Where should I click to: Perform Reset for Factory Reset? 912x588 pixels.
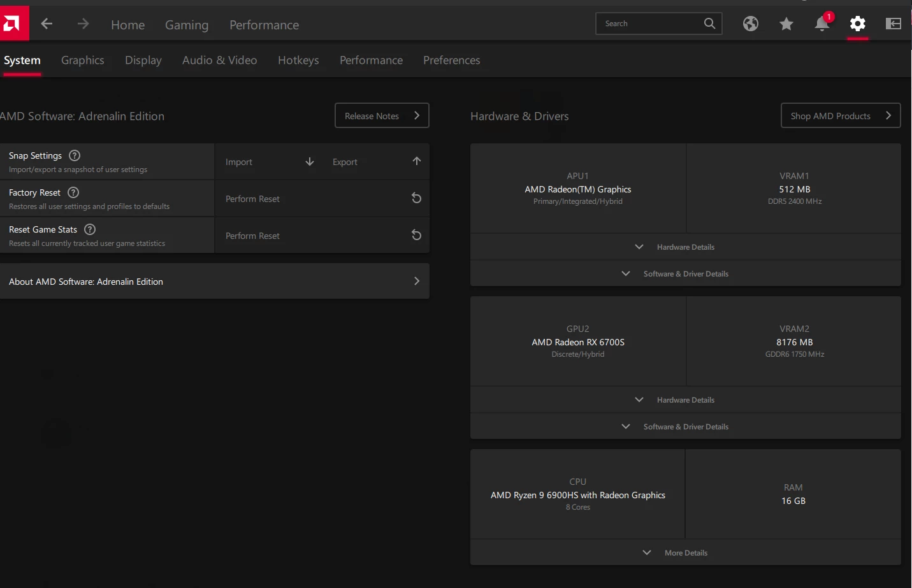322,199
